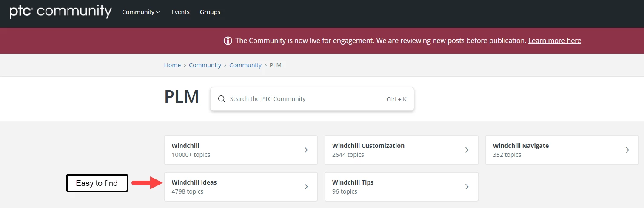Open the Groups menu item
644x208 pixels.
(x=210, y=12)
